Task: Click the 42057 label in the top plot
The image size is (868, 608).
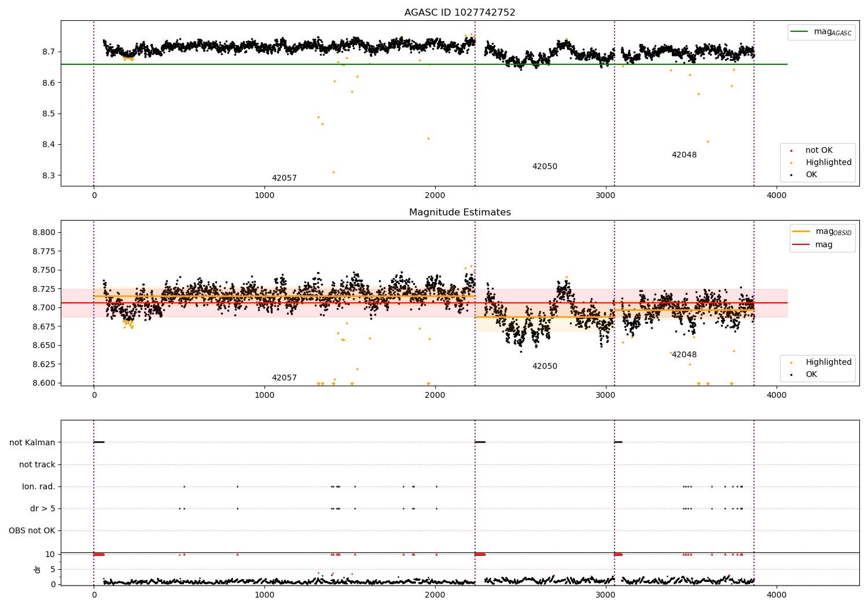Action: (284, 178)
